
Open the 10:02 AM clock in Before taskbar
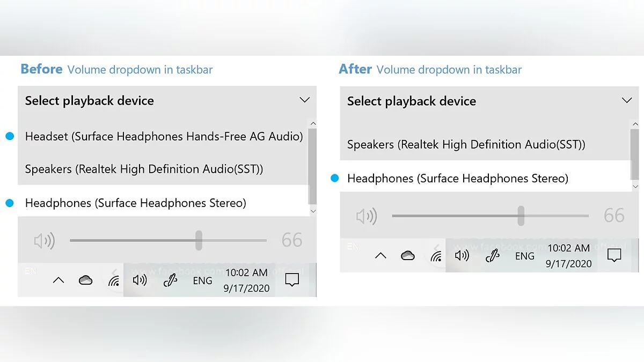click(245, 280)
